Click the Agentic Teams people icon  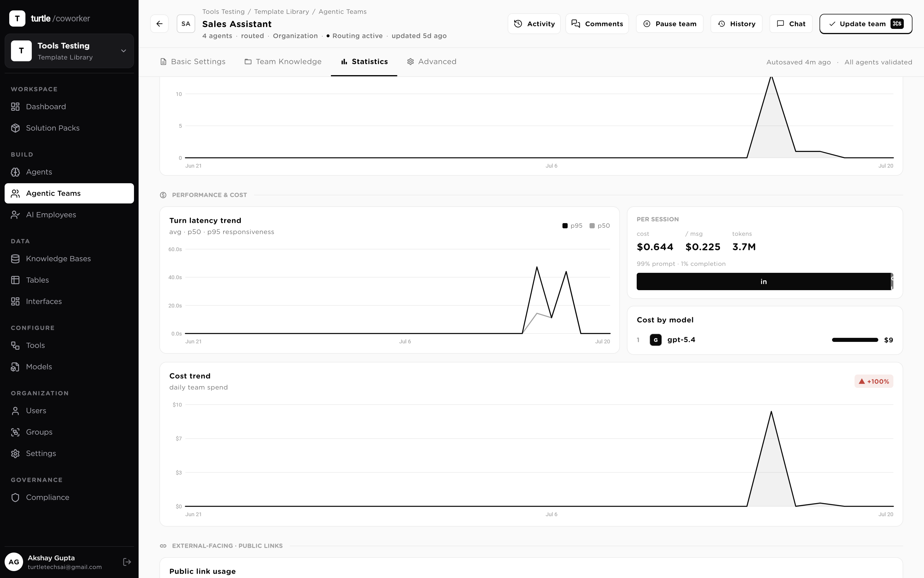(x=15, y=193)
